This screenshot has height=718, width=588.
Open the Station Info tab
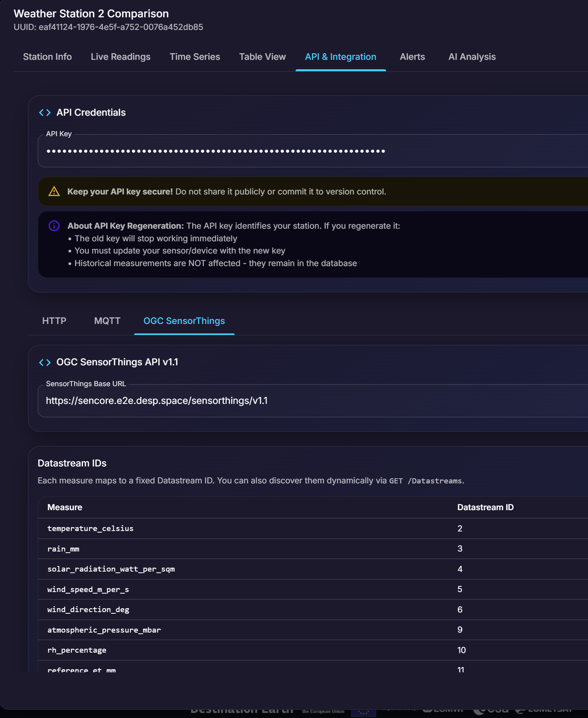click(47, 57)
